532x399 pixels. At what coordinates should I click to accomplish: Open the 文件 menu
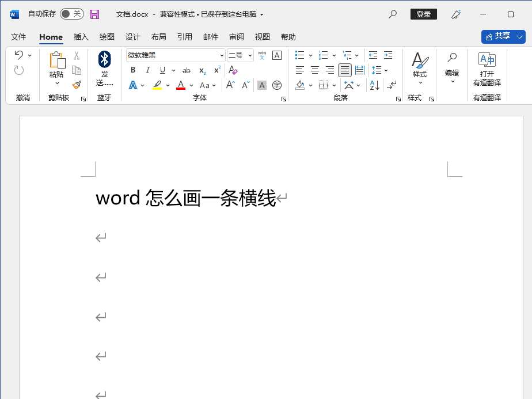tap(18, 37)
